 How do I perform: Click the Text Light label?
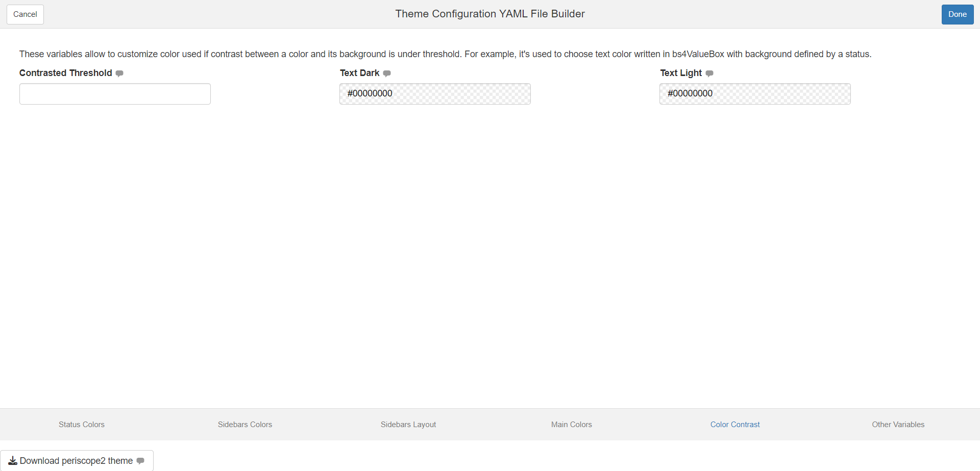pyautogui.click(x=681, y=73)
